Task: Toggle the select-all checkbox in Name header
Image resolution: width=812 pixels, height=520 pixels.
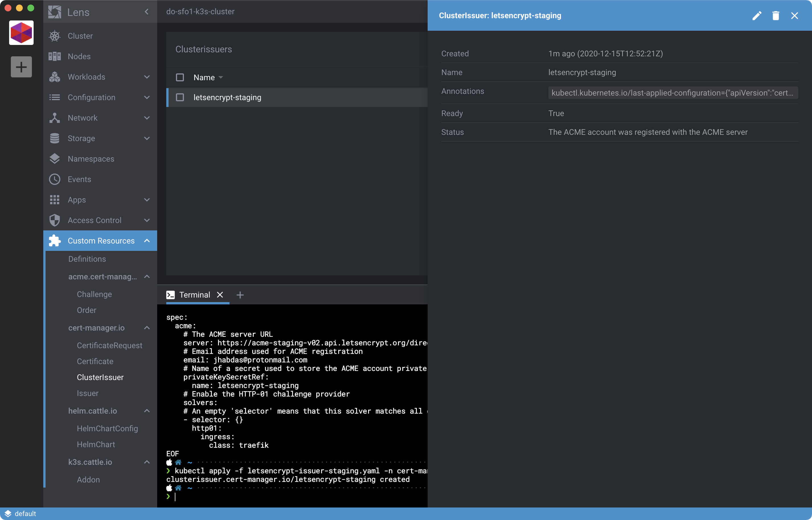Action: (x=180, y=77)
